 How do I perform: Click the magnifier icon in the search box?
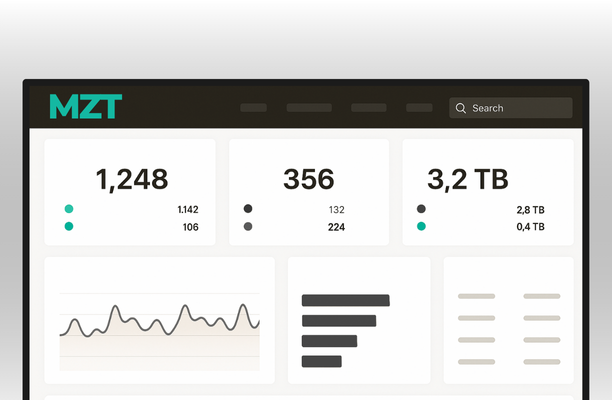[x=461, y=108]
